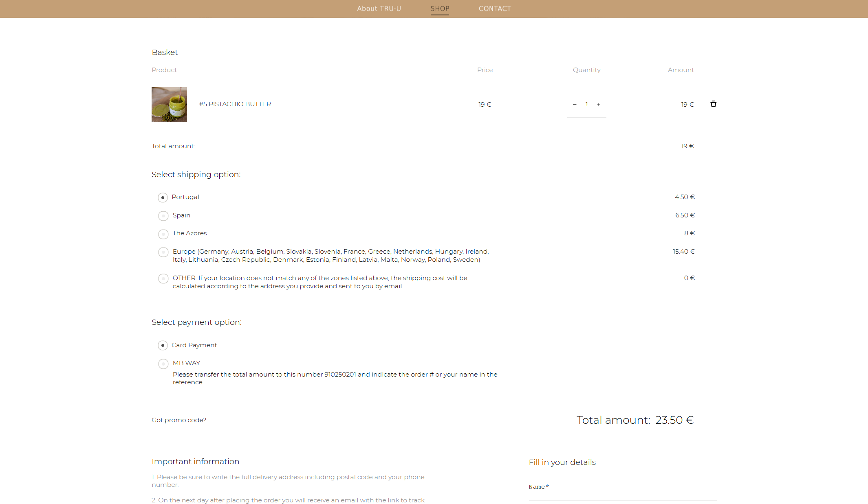Enable Card Payment option
Image resolution: width=868 pixels, height=504 pixels.
(163, 345)
